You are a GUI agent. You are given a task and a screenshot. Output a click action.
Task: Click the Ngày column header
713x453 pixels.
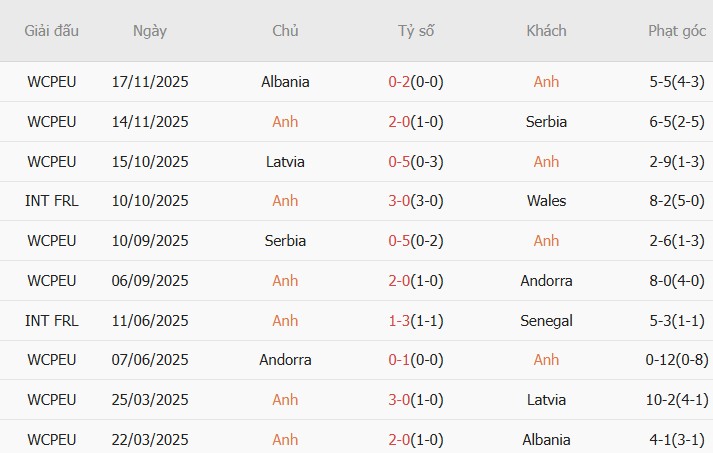point(150,31)
